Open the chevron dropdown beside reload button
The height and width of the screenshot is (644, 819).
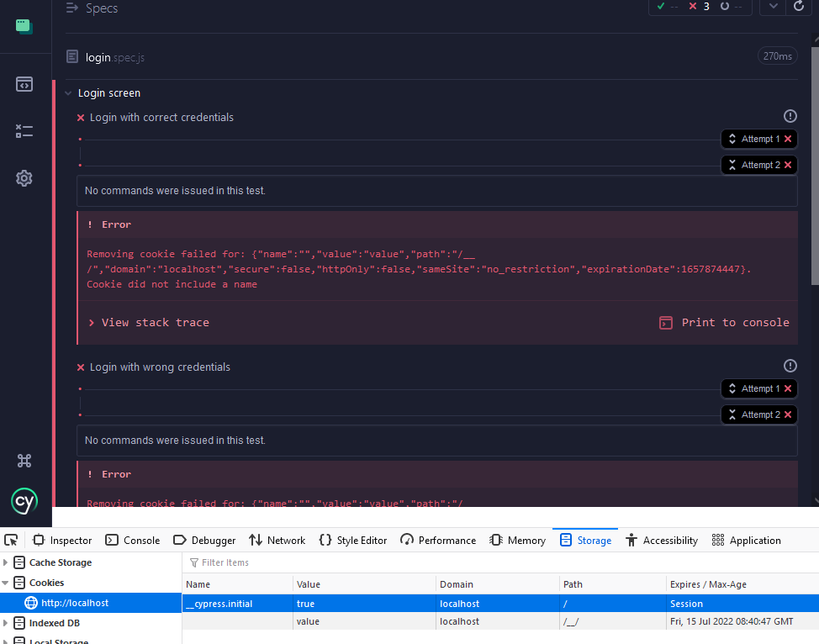point(772,8)
